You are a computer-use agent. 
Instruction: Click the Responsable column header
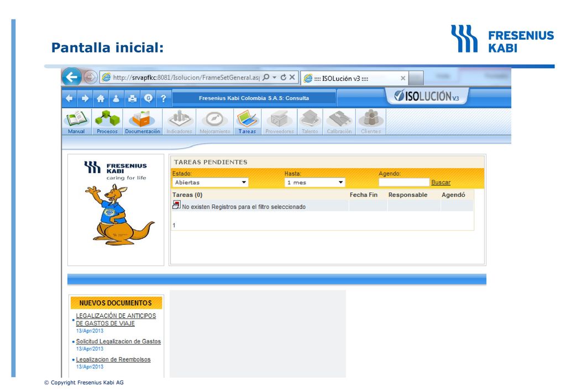(408, 195)
